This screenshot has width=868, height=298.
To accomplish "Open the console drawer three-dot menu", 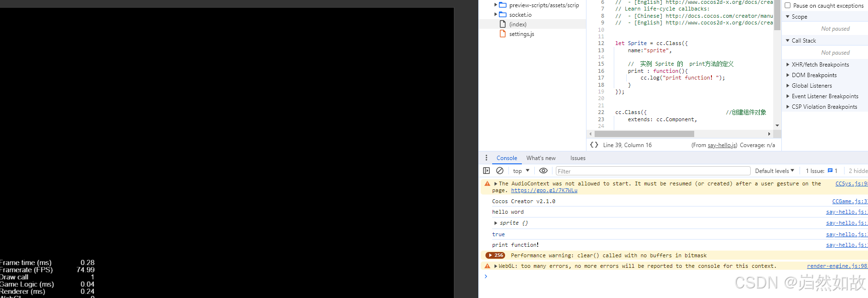I will pos(486,158).
